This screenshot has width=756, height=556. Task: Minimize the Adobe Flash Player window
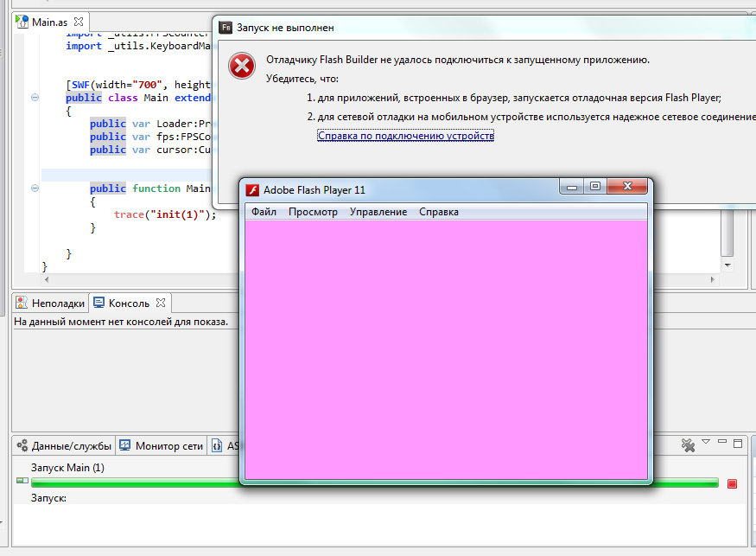572,186
